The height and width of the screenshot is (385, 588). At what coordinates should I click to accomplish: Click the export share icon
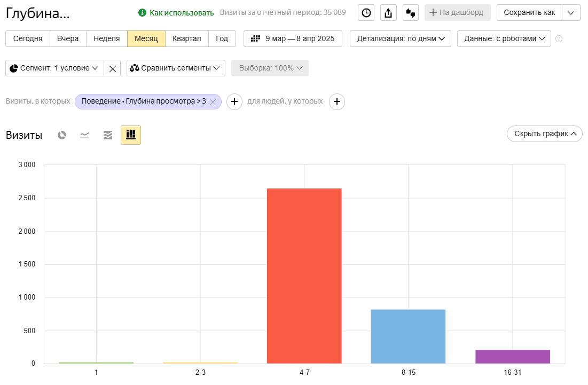click(x=388, y=13)
